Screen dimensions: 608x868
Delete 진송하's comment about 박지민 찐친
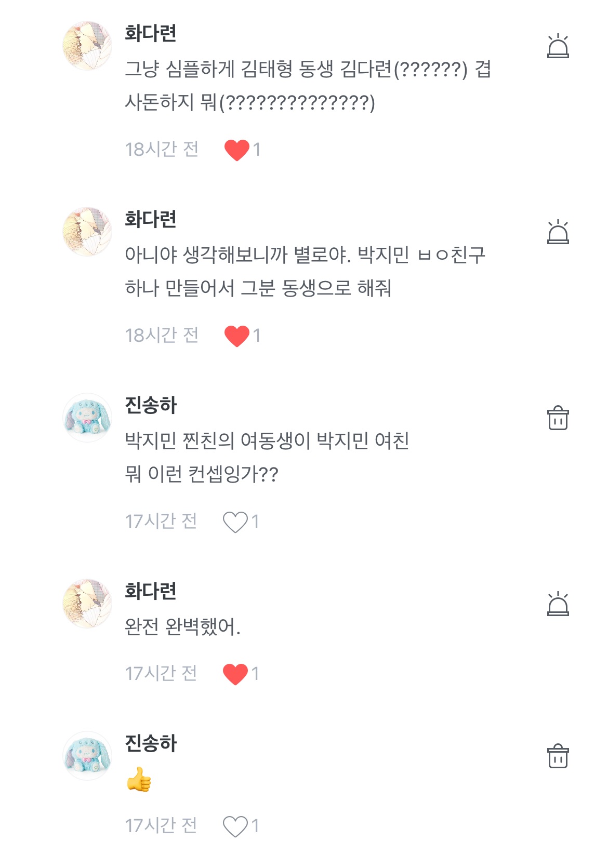coord(558,418)
